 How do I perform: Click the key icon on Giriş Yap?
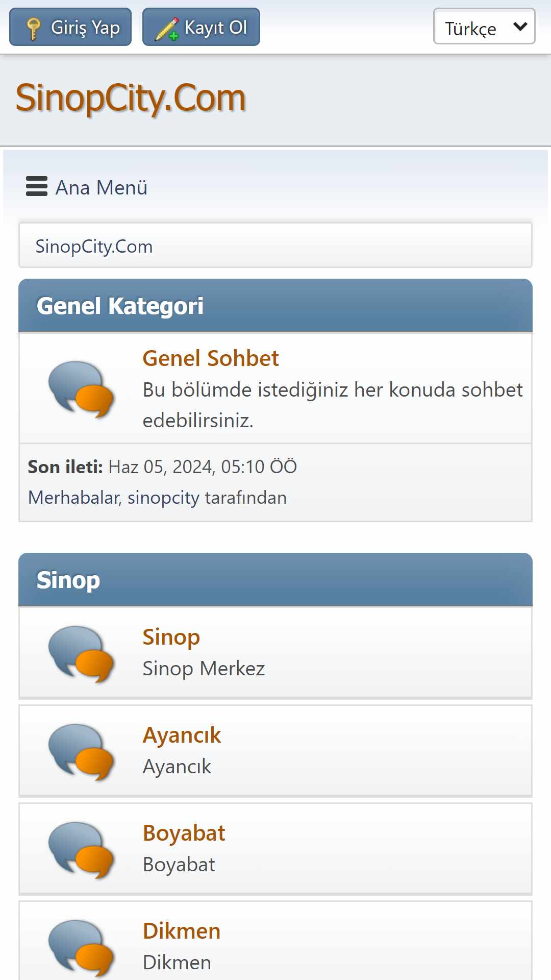click(x=34, y=29)
